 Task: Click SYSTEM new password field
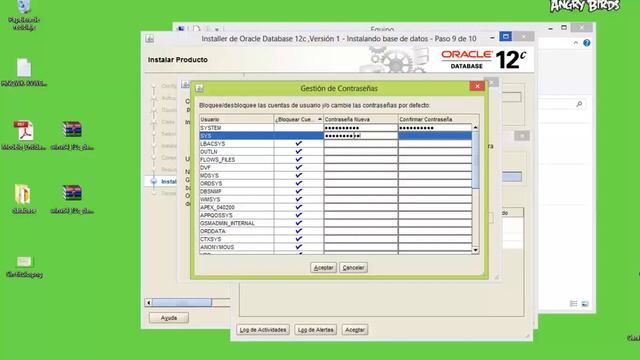coord(361,128)
